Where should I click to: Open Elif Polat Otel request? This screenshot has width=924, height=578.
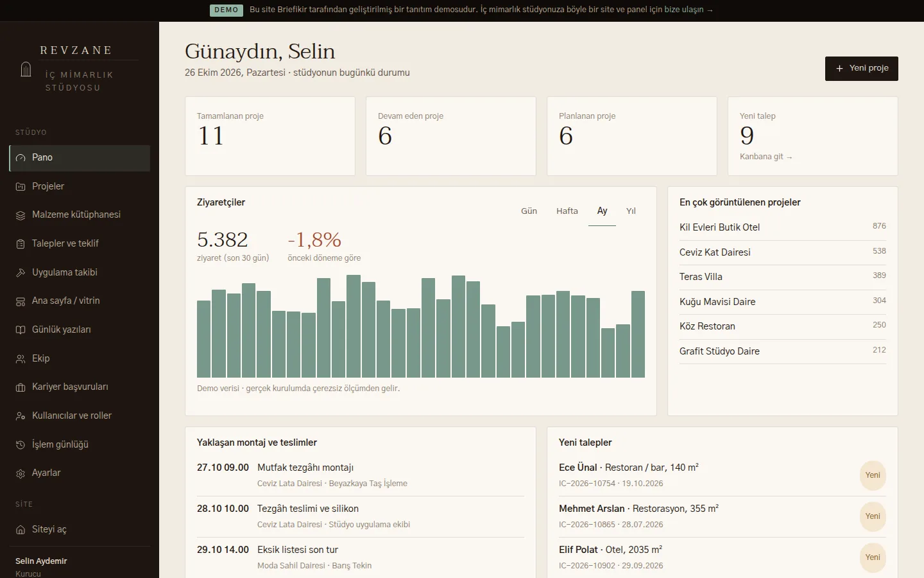click(723, 557)
